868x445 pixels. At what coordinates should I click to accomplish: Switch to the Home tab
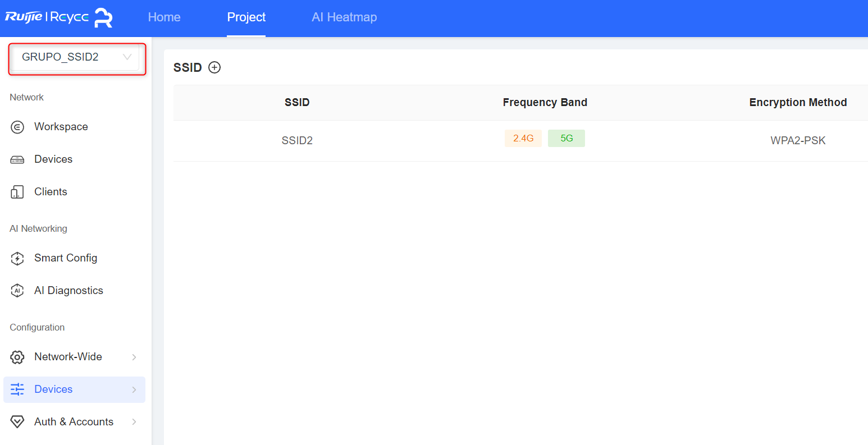164,17
